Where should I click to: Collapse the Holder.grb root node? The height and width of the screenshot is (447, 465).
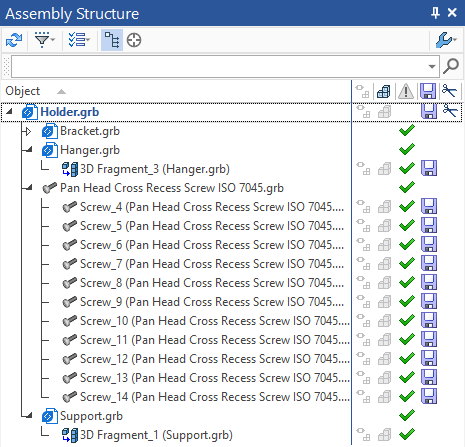click(9, 112)
